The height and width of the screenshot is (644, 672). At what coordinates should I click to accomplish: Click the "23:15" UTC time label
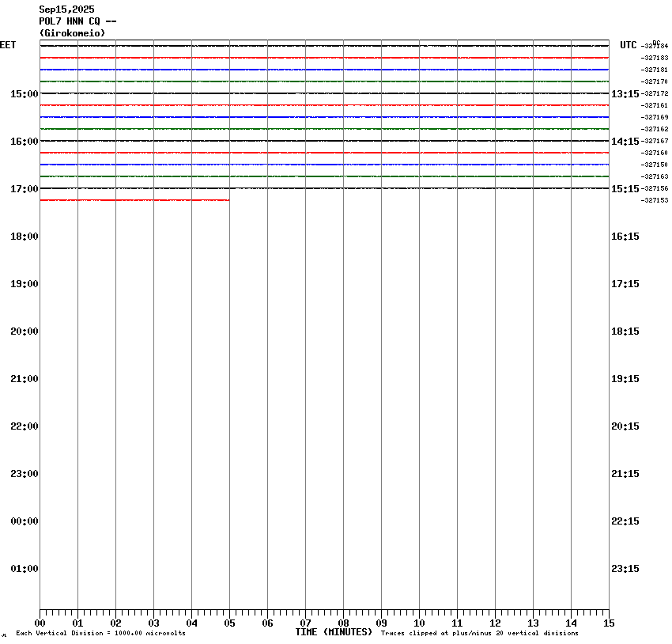point(625,569)
